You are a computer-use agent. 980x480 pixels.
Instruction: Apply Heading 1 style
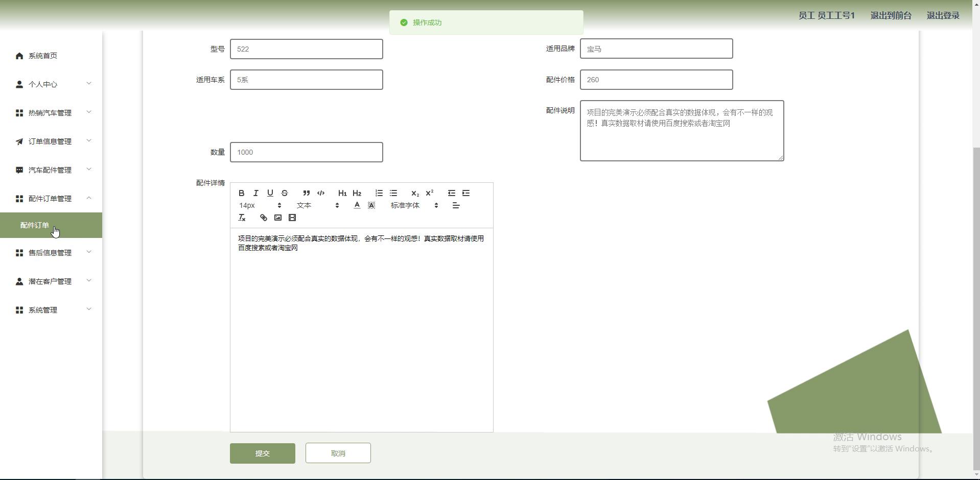[342, 193]
